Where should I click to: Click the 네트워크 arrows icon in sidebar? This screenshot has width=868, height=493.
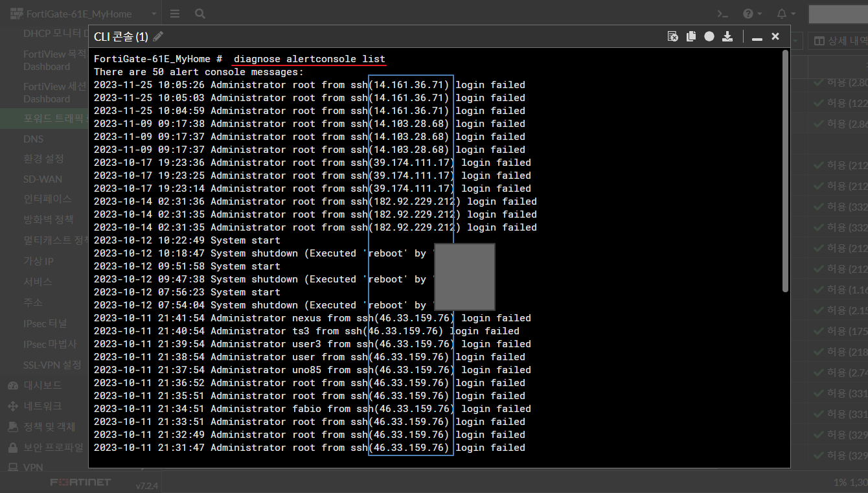point(12,406)
